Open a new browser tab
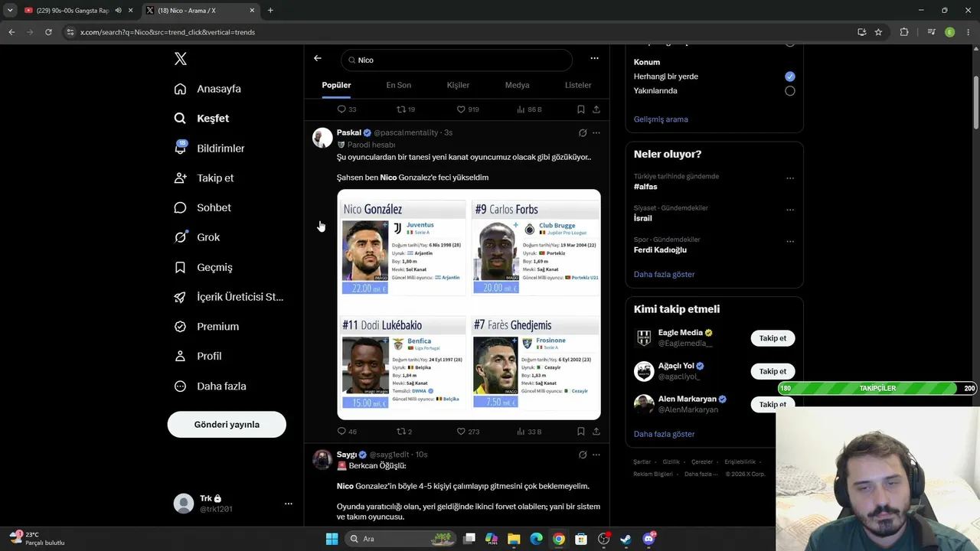The image size is (980, 551). (x=270, y=10)
